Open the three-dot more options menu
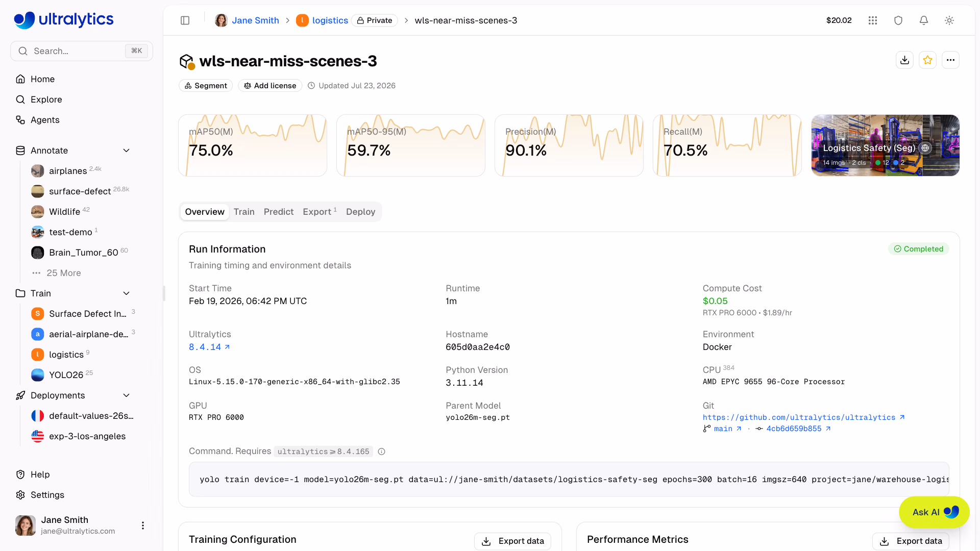 coord(950,60)
